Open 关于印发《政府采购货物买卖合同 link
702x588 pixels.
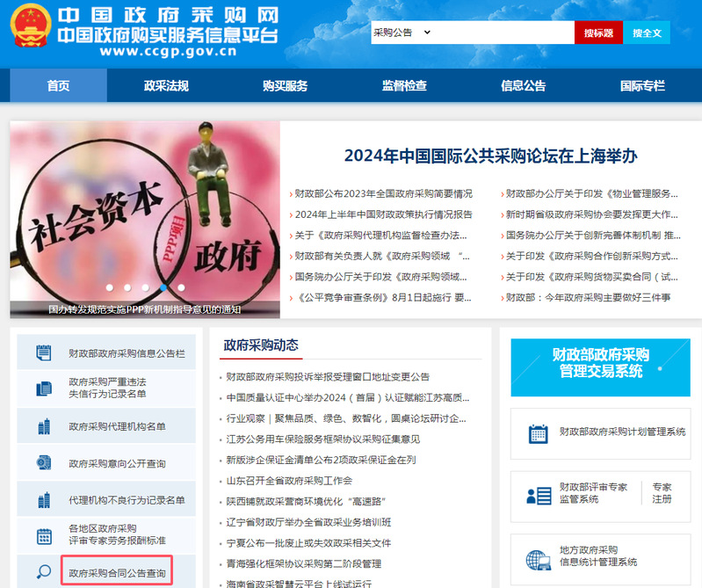592,277
